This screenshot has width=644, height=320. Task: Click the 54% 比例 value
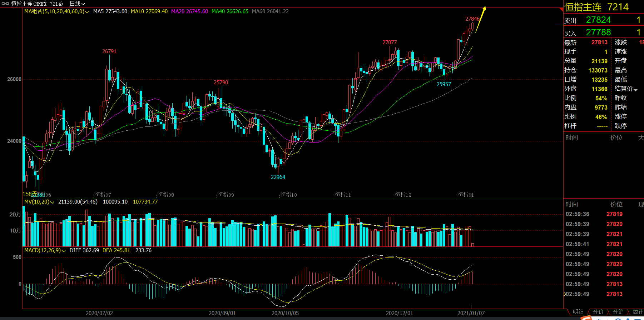[601, 98]
